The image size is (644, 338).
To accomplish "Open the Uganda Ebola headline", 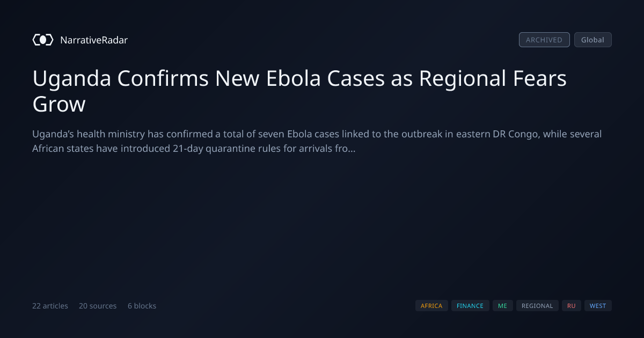I will point(299,91).
